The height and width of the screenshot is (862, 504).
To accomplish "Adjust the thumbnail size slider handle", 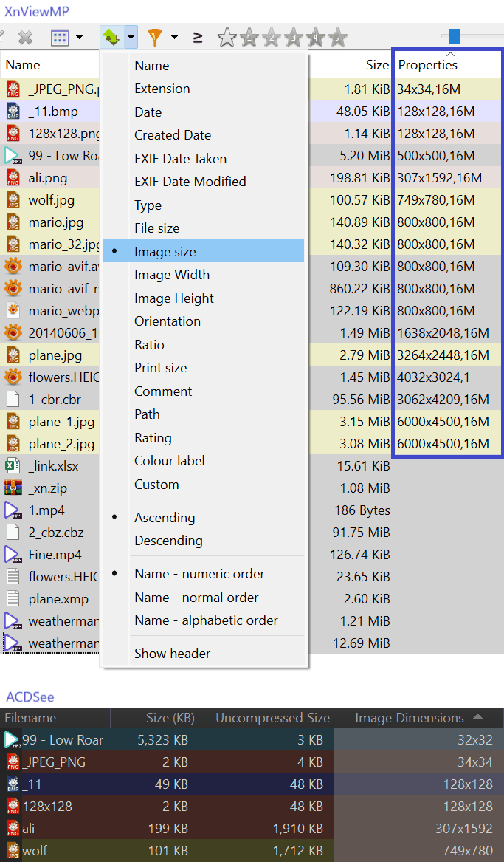I will (455, 36).
